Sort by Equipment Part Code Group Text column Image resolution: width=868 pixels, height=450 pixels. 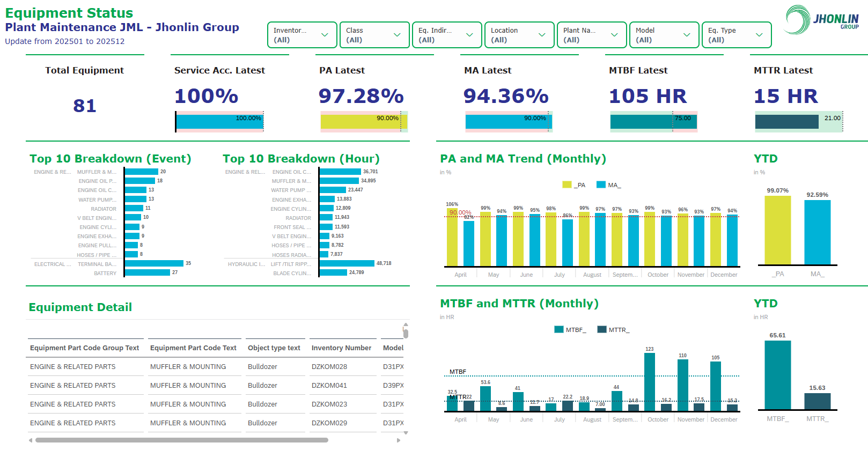(84, 348)
